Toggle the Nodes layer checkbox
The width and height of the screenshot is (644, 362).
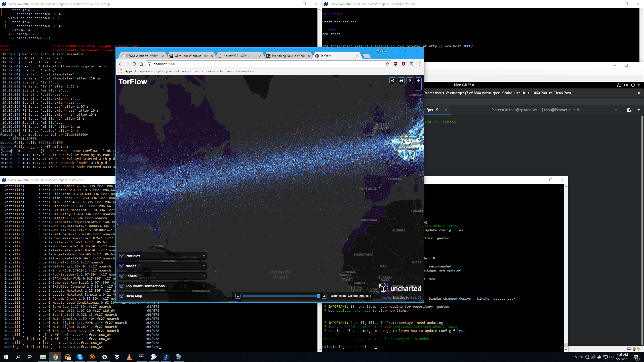(x=122, y=266)
